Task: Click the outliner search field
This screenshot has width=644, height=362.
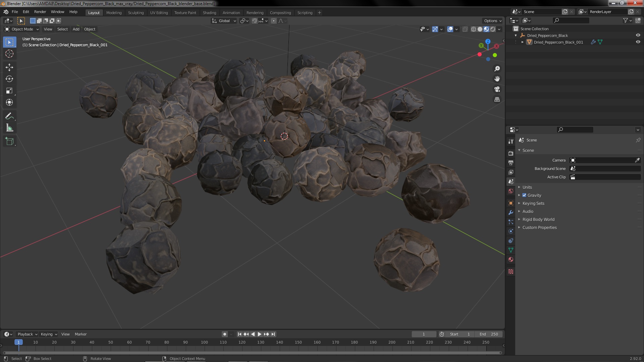Action: 571,20
